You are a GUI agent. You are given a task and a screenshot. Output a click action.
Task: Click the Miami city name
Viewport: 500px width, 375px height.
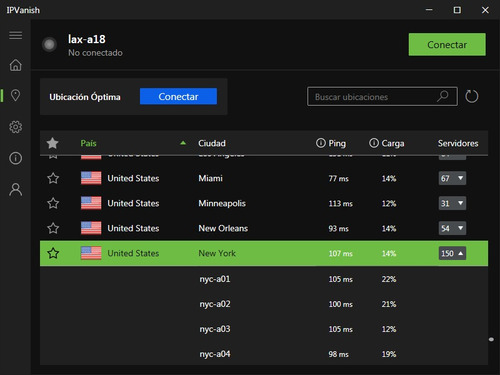210,178
